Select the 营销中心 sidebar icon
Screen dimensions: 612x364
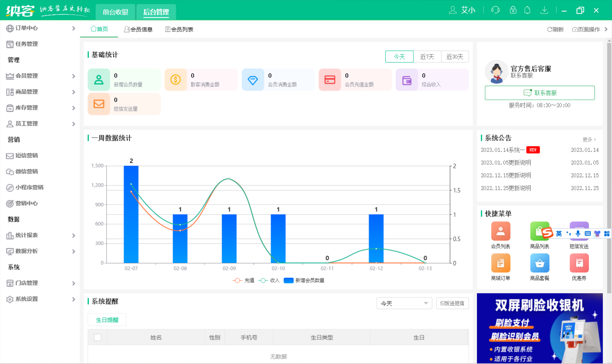[x=10, y=203]
